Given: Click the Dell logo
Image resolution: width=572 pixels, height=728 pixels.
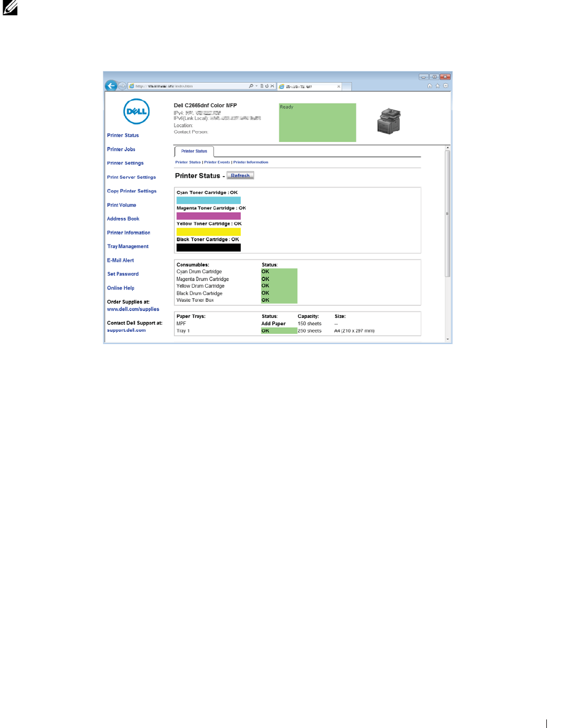Looking at the screenshot, I should [137, 111].
